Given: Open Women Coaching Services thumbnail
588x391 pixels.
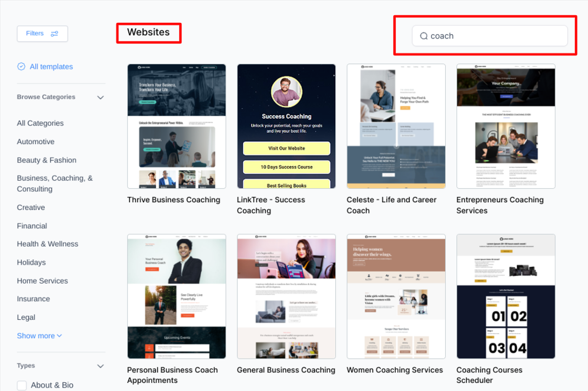Looking at the screenshot, I should coord(396,296).
